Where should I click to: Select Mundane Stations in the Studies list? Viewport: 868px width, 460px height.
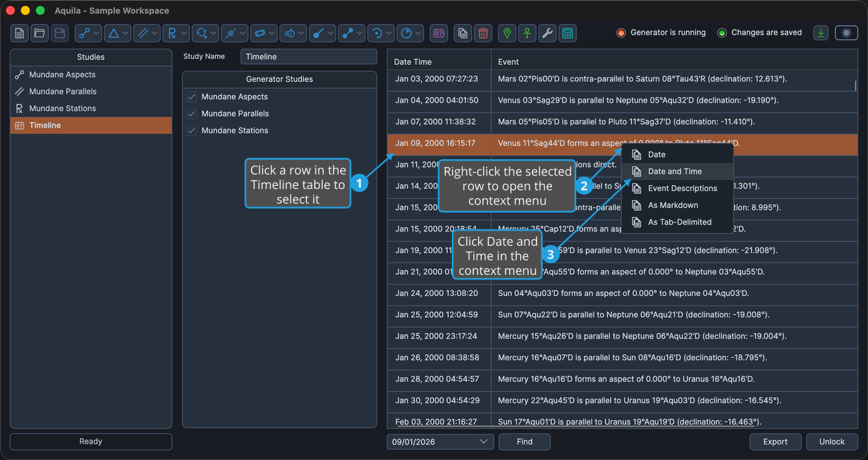[91, 109]
